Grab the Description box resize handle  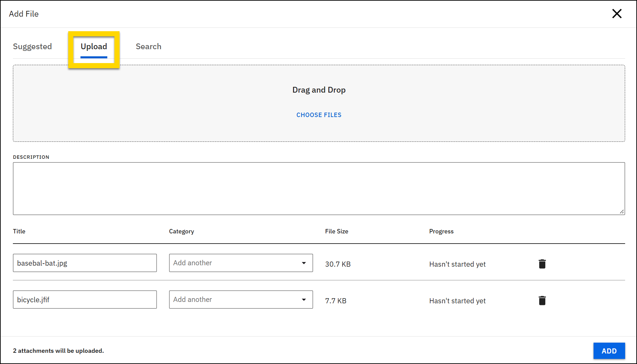click(621, 212)
